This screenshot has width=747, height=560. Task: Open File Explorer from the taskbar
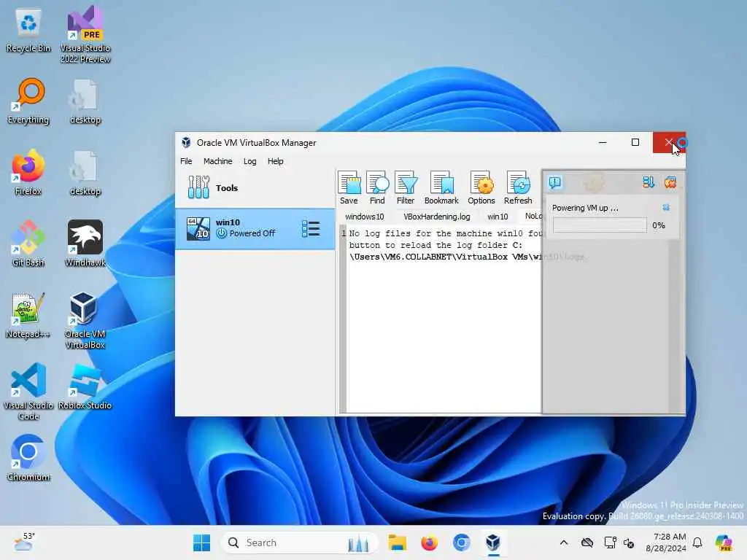pos(397,542)
